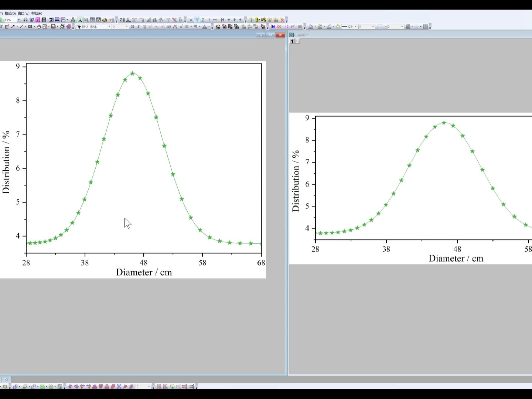Screen dimensions: 532x399
Task: Select the Pan hand tool
Action: 39,27
